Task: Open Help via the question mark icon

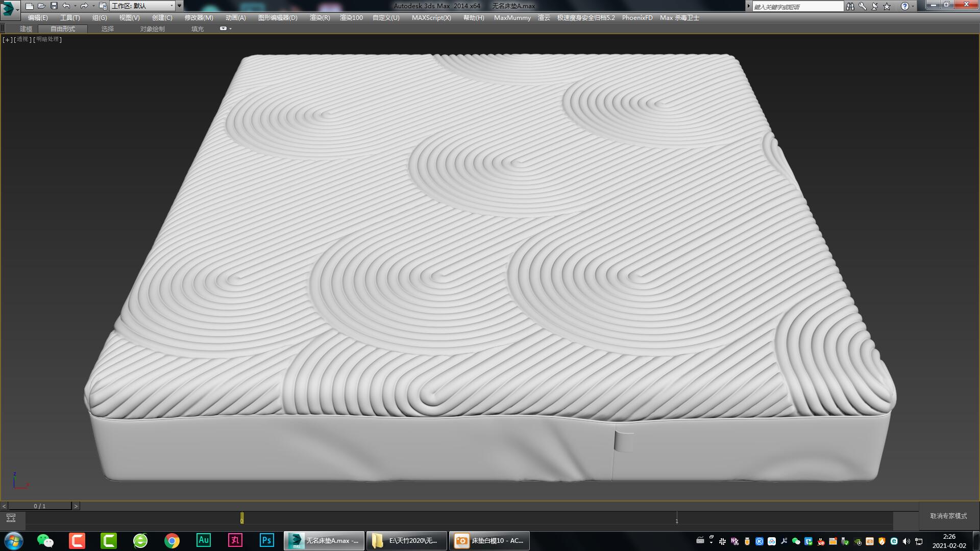Action: point(905,6)
